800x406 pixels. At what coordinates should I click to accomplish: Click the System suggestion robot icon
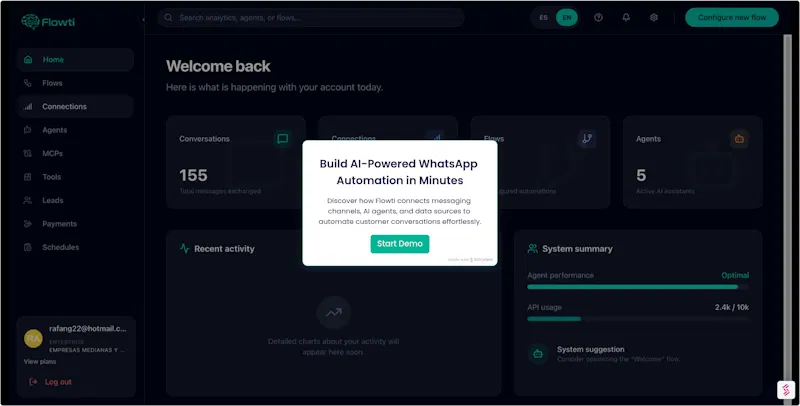coord(538,354)
